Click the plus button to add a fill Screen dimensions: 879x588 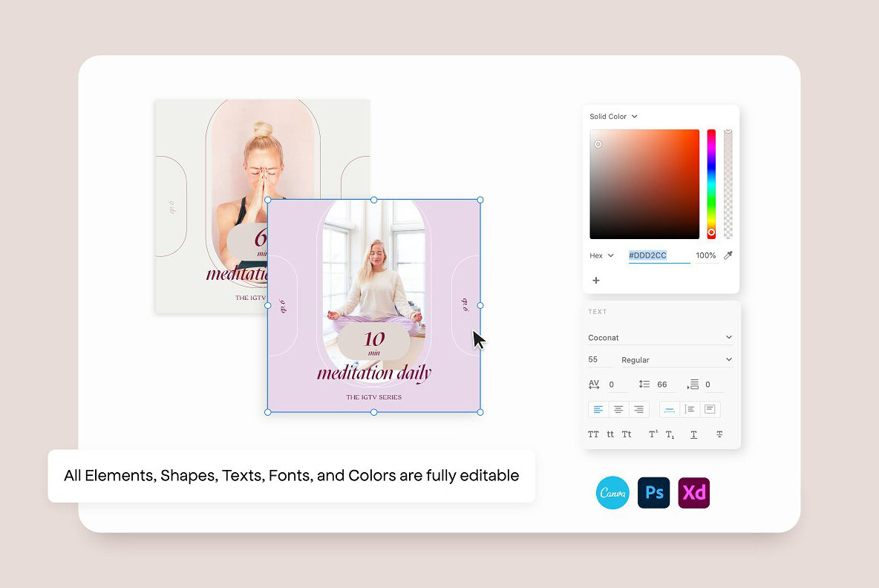tap(596, 281)
